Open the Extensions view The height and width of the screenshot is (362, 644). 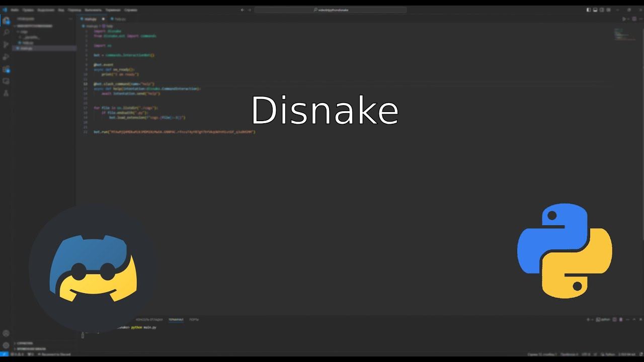click(6, 69)
